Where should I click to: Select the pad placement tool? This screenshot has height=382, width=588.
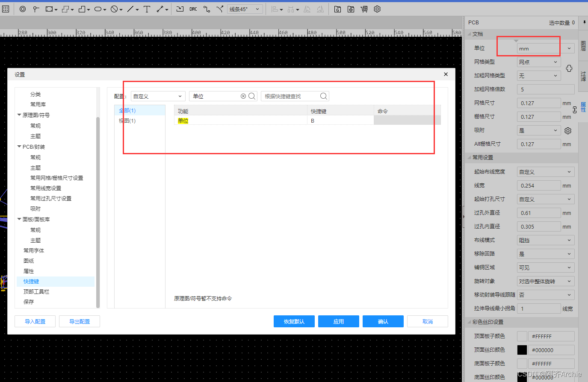36,9
